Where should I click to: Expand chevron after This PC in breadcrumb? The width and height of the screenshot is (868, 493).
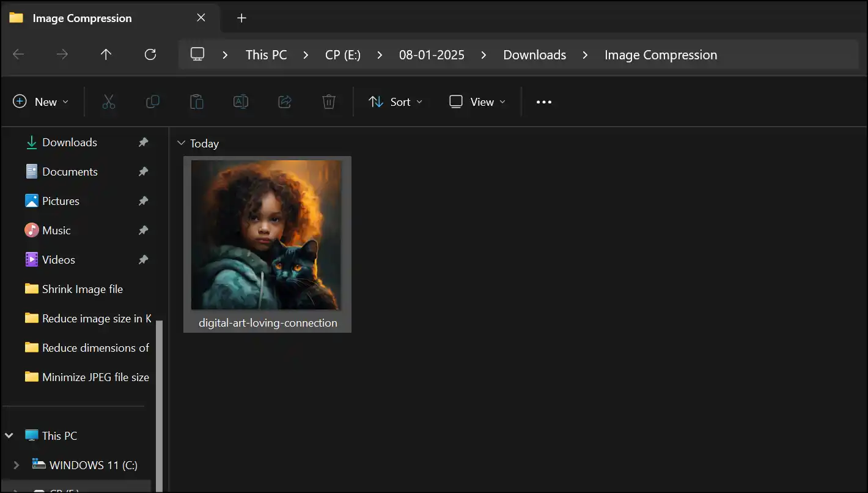[306, 54]
